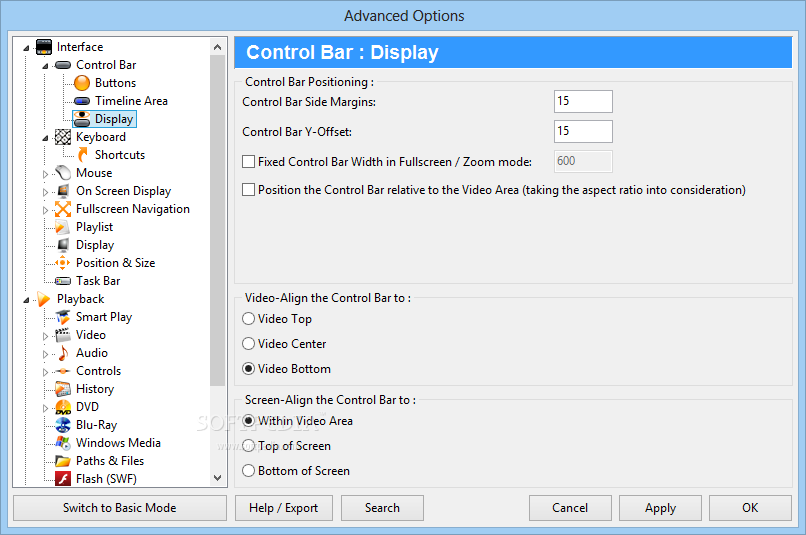Viewport: 806px width, 535px height.
Task: Click the Audio music note icon
Action: tap(63, 353)
